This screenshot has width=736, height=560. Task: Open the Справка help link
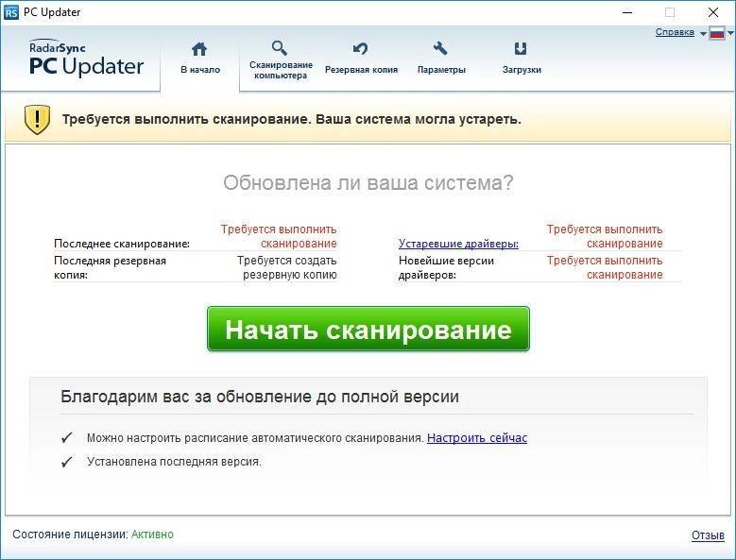675,32
